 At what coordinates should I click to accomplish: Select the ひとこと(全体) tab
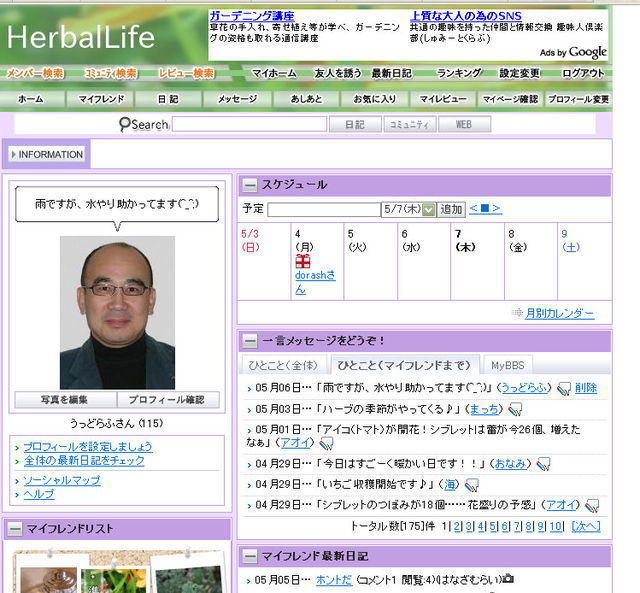[284, 365]
